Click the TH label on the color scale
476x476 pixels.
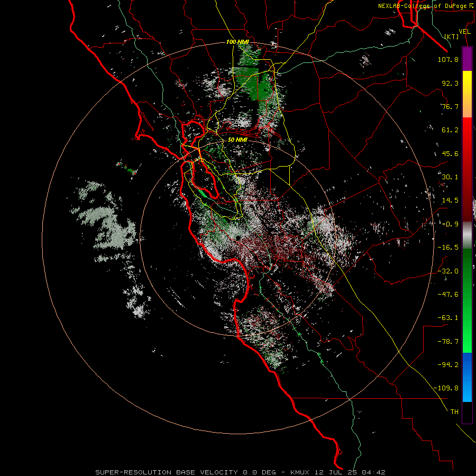pyautogui.click(x=454, y=412)
